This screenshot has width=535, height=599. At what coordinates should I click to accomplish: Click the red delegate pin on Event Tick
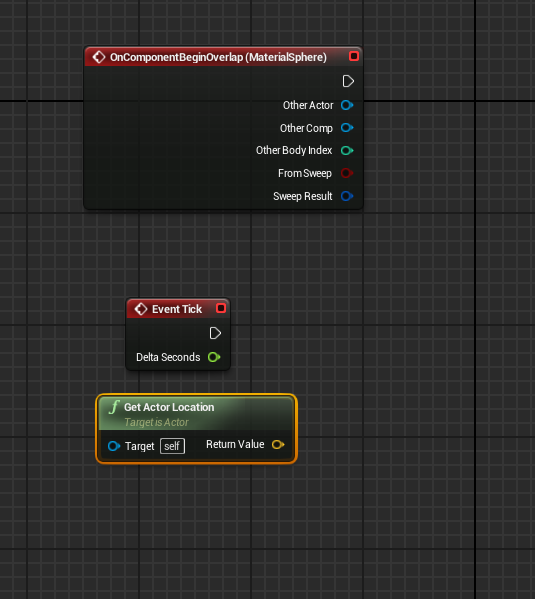point(221,308)
